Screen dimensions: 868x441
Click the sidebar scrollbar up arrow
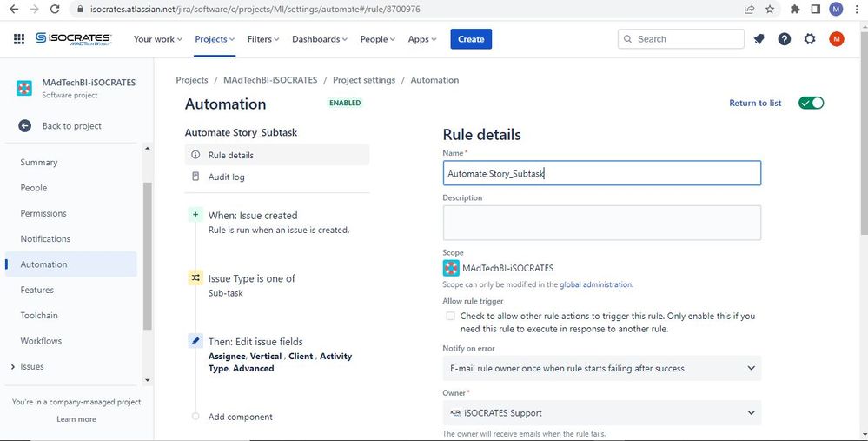coord(147,148)
